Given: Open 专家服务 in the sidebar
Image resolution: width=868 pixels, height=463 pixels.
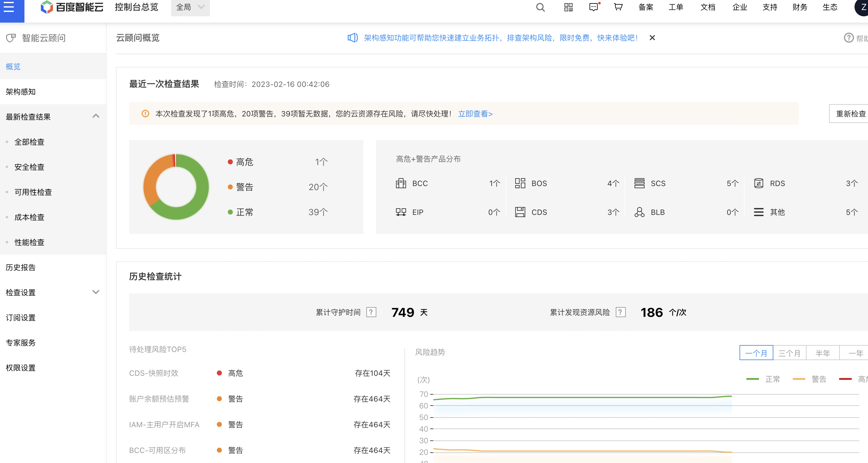Looking at the screenshot, I should click(53, 343).
